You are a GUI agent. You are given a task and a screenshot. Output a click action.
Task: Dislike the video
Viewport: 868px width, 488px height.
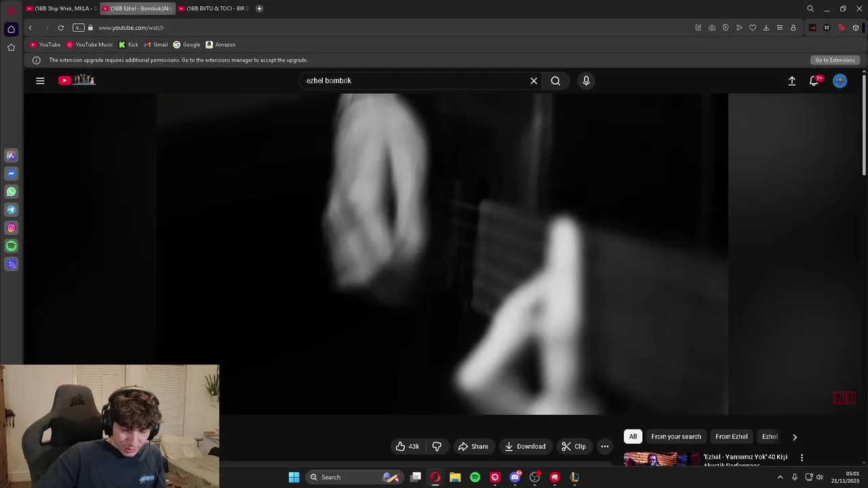coord(437,446)
